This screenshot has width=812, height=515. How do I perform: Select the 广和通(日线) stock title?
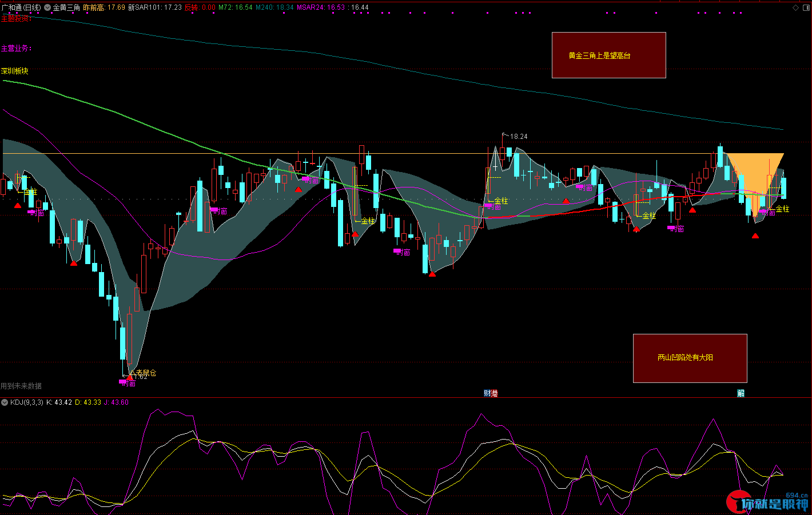(x=21, y=7)
